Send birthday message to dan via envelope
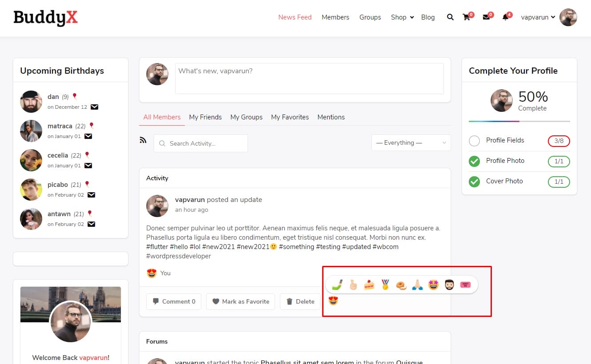This screenshot has height=364, width=591. click(95, 107)
